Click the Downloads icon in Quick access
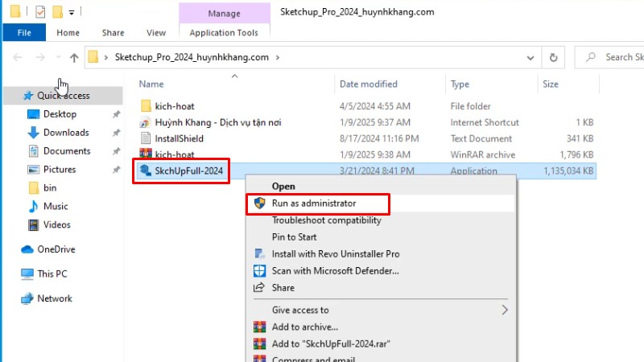Viewport: 644px width, 362px height. click(x=34, y=133)
